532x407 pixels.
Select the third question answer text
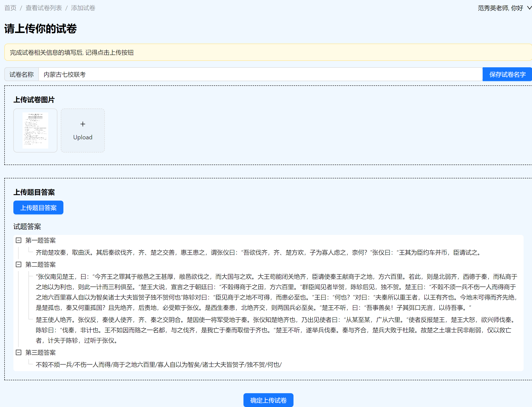click(x=158, y=365)
